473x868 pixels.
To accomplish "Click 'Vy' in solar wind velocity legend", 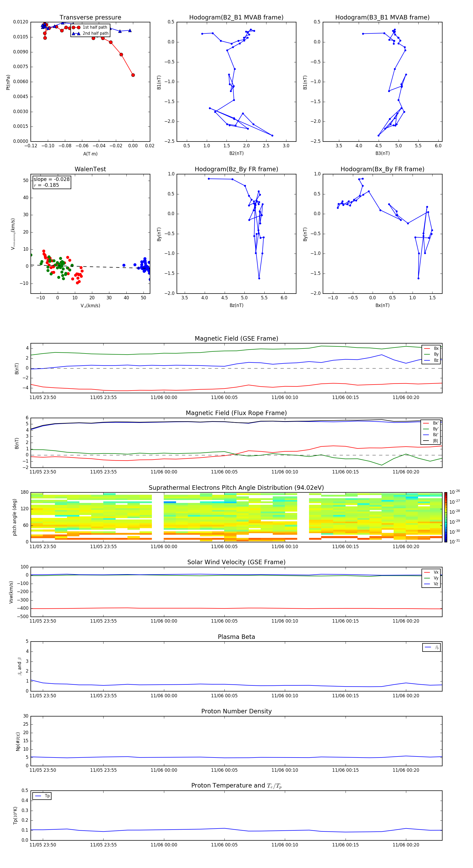I will click(431, 578).
